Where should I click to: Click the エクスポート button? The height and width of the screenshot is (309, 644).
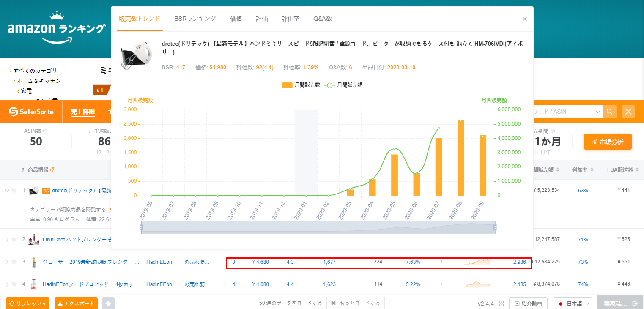point(76,304)
